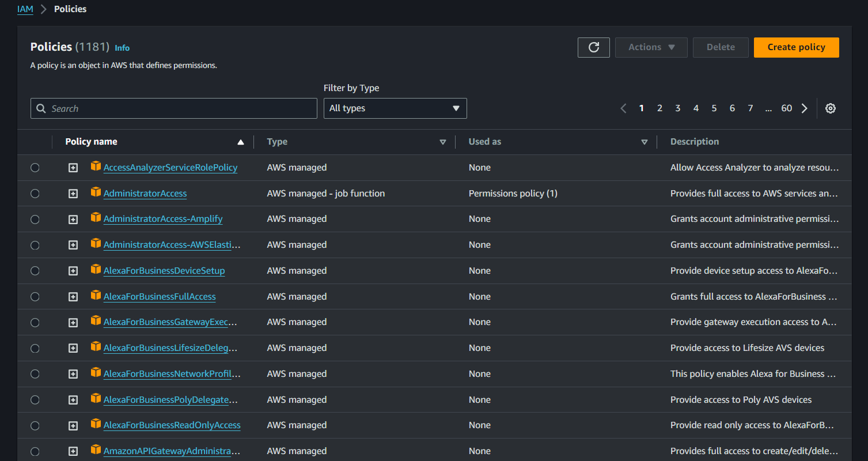Select the AlexaForBusinessDeviceSetup radio button
This screenshot has width=868, height=461.
point(35,271)
